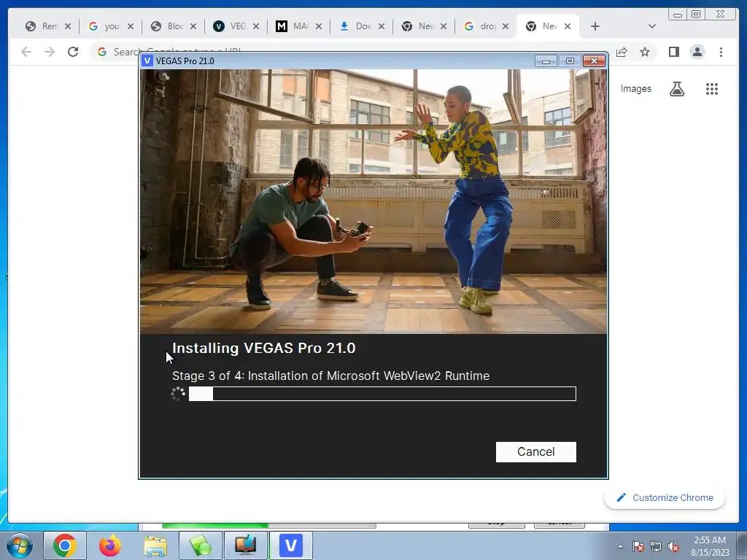Viewport: 747px width, 560px height.
Task: Open Chrome side panel
Action: (x=673, y=52)
